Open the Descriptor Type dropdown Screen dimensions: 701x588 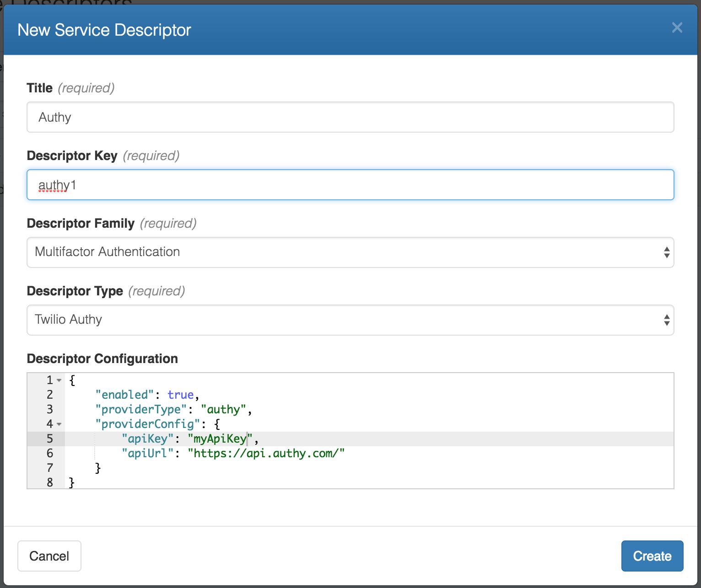(x=350, y=320)
